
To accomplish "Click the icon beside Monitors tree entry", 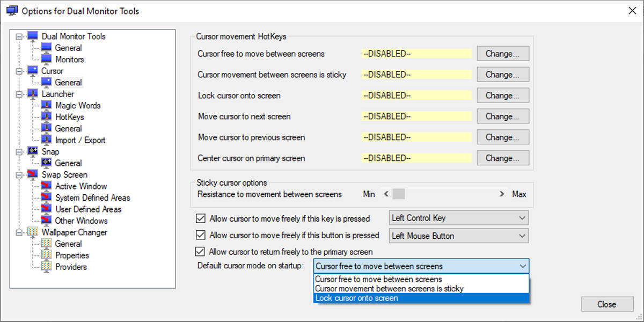I will (47, 60).
